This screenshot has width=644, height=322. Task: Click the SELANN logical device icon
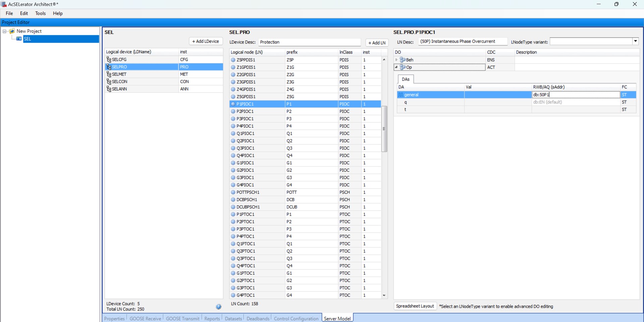coord(109,89)
